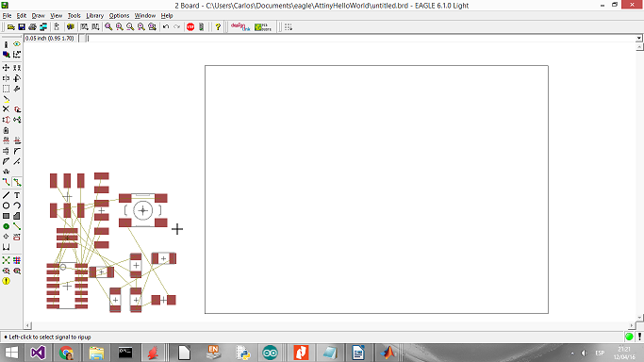Click the red Stop command icon
The height and width of the screenshot is (362, 644).
pos(190,27)
